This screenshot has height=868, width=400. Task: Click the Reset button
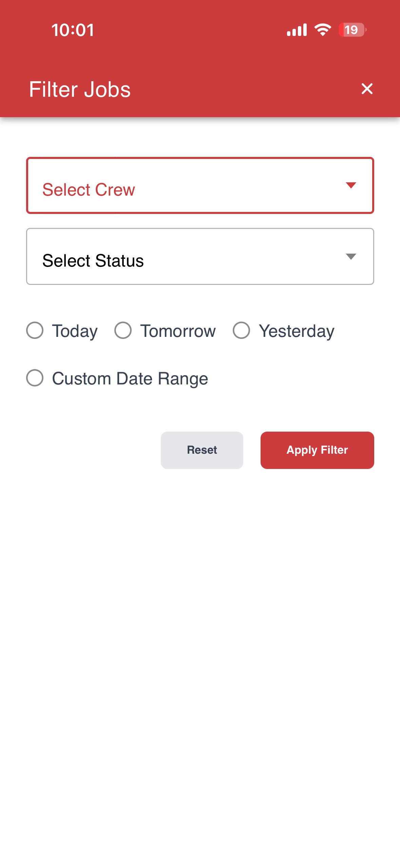[x=202, y=450]
